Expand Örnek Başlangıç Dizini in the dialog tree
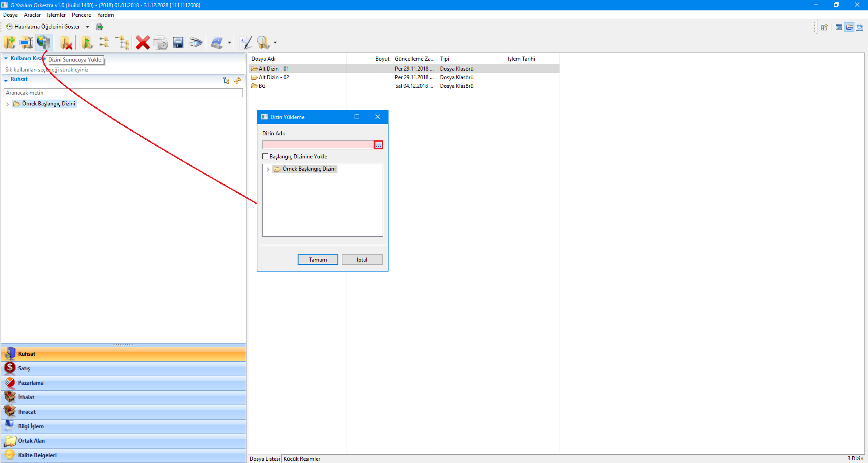The height and width of the screenshot is (463, 868). pos(268,169)
